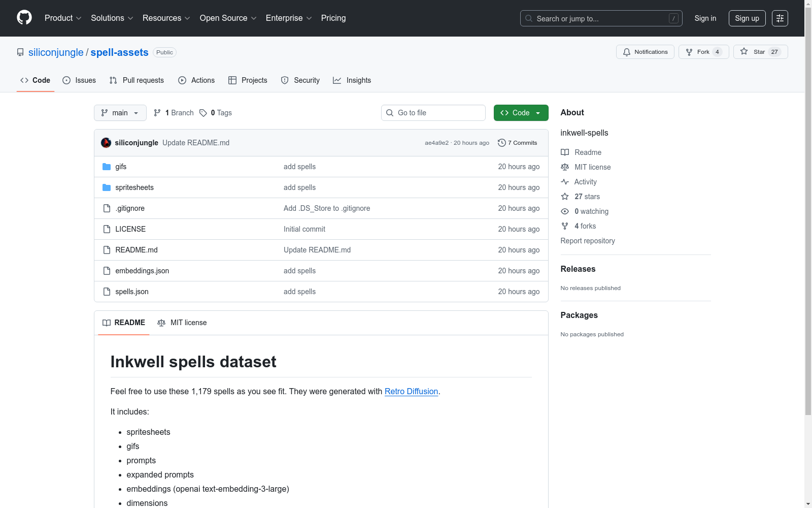Switch to the Code tab
This screenshot has height=508, width=812.
(x=36, y=80)
